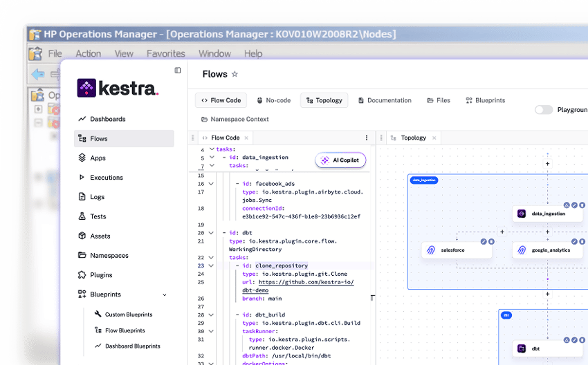Image resolution: width=588 pixels, height=365 pixels.
Task: Click the edit icon on the salesforce node
Action: [x=484, y=241]
